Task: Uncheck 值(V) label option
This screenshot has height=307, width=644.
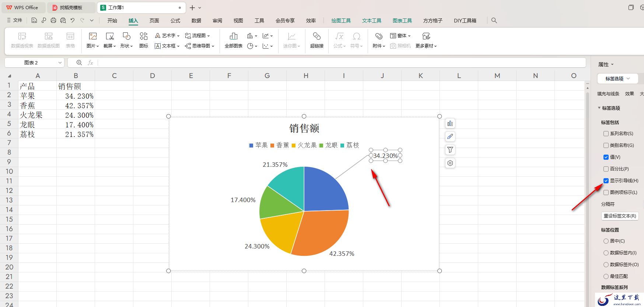Action: 606,157
